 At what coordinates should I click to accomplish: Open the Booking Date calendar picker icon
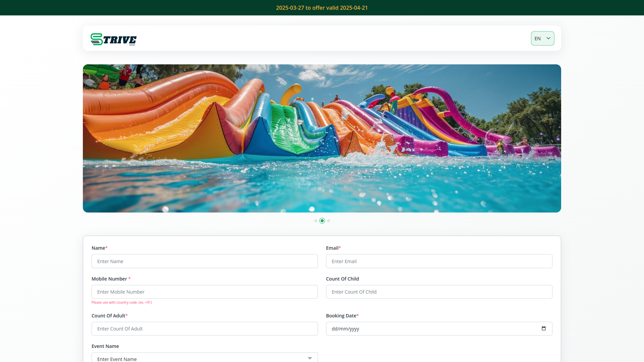543,328
